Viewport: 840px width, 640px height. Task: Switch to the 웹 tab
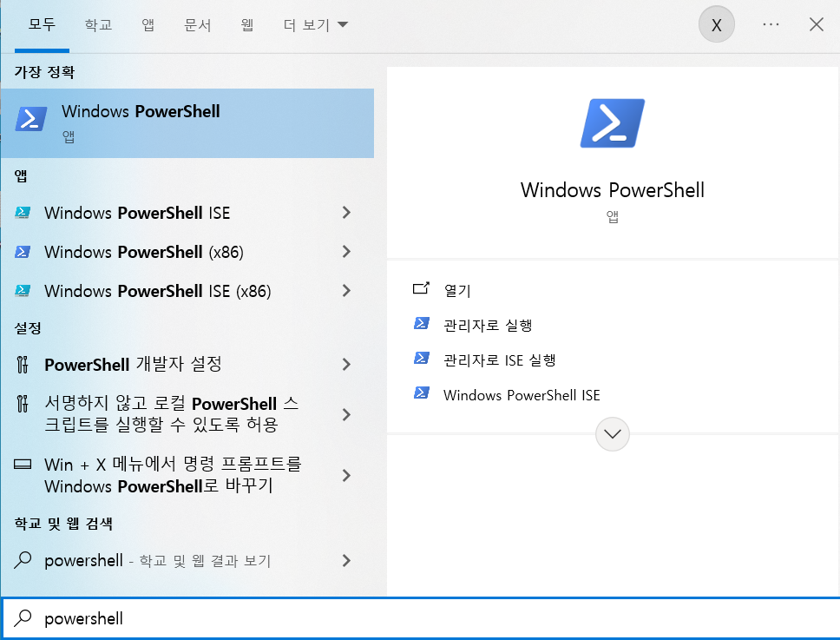click(247, 24)
